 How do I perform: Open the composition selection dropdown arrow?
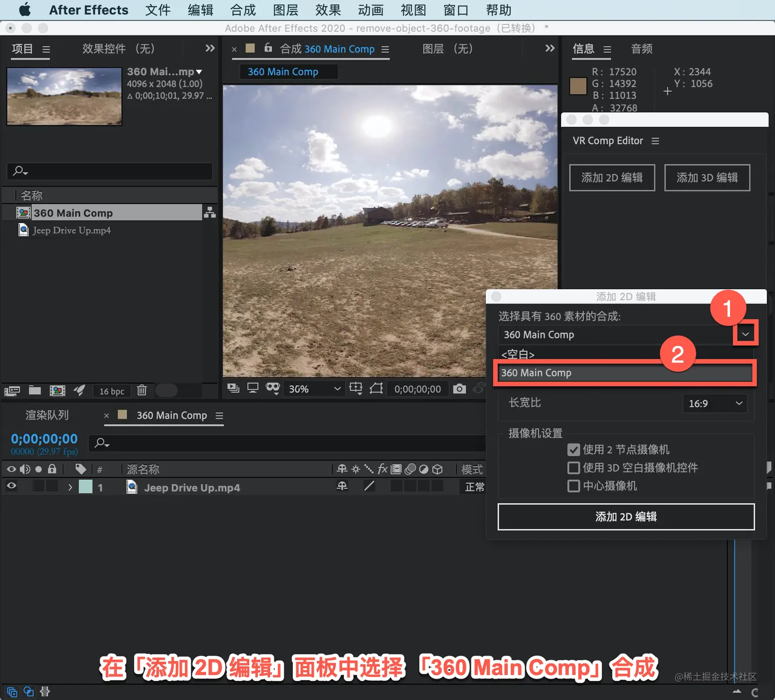pyautogui.click(x=745, y=334)
